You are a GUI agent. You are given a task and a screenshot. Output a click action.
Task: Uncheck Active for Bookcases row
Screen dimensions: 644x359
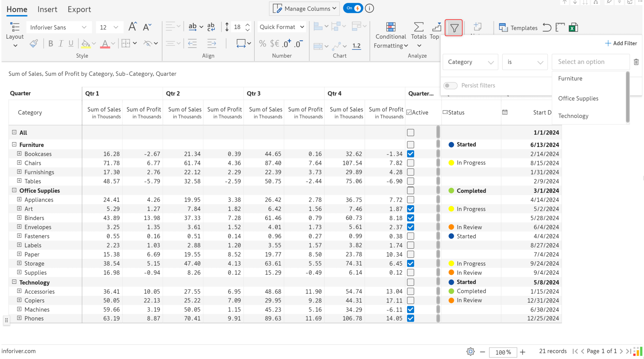coord(410,154)
